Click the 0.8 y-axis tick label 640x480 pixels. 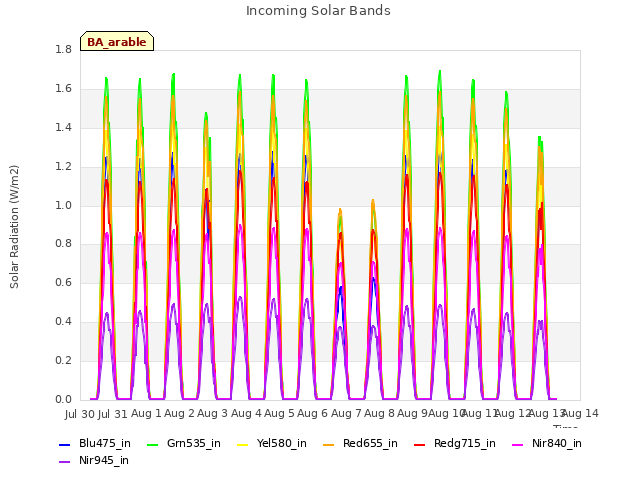click(63, 244)
